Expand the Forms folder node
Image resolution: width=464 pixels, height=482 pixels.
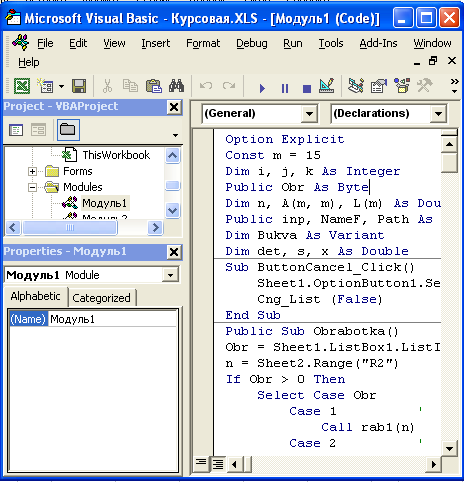32,171
